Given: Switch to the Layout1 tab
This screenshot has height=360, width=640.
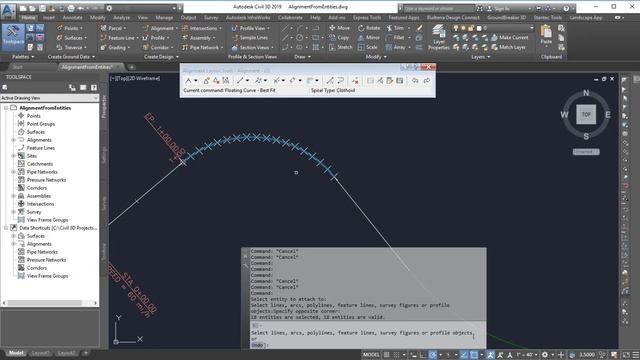Looking at the screenshot, I should click(x=40, y=353).
